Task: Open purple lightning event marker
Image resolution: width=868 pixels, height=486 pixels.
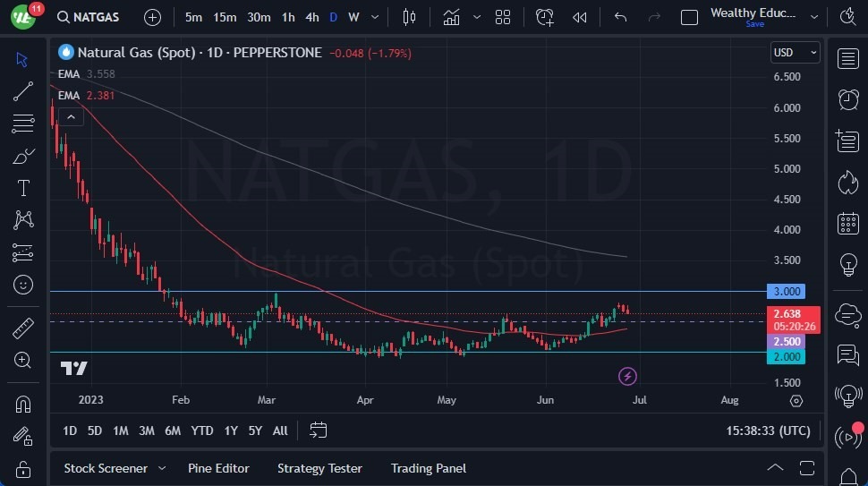Action: (627, 377)
